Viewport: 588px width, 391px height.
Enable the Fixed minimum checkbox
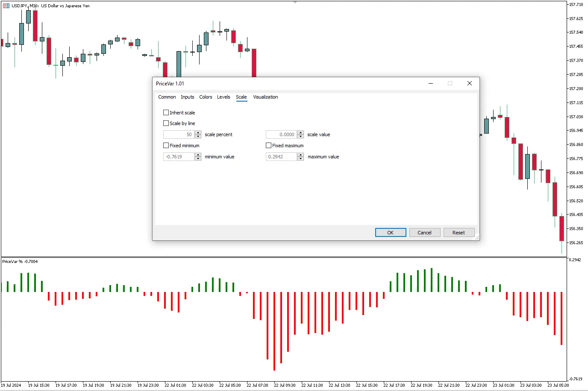coord(166,146)
